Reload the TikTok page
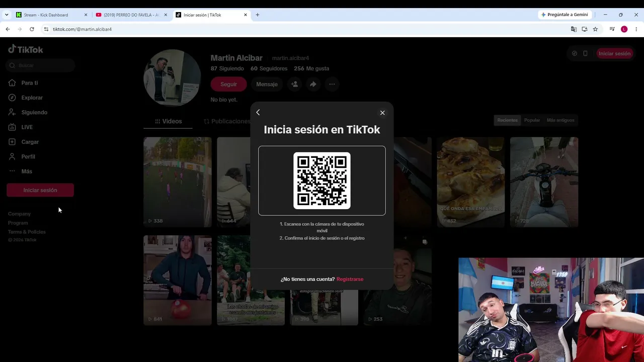Viewport: 644px width, 362px height. pos(32,29)
